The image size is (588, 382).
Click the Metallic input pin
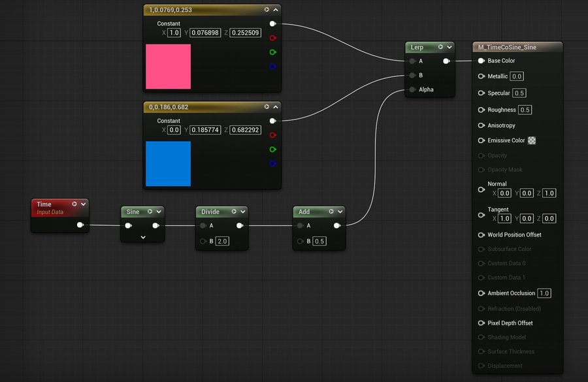[x=481, y=76]
